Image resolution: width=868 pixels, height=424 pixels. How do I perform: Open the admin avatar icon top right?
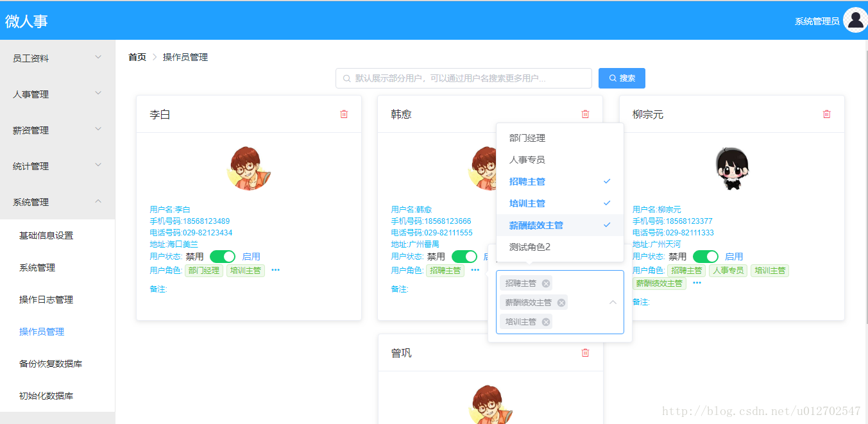point(856,19)
